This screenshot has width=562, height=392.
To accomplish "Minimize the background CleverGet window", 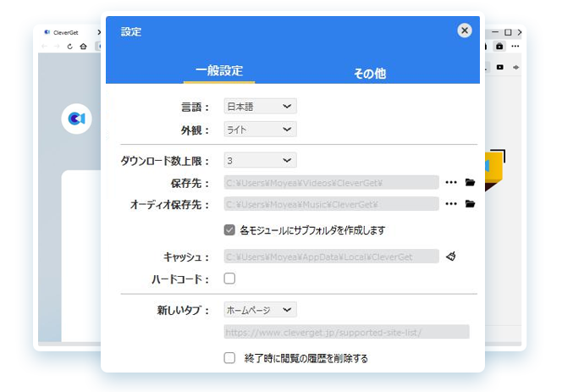I will (x=495, y=32).
